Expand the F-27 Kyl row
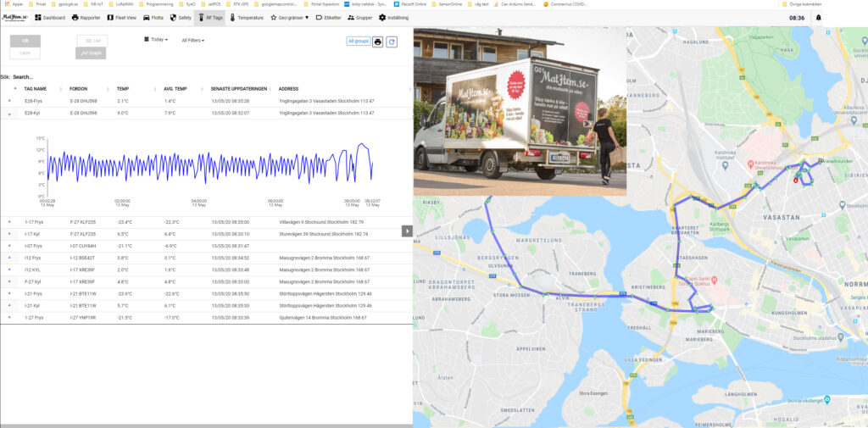The height and width of the screenshot is (428, 868). 8,281
